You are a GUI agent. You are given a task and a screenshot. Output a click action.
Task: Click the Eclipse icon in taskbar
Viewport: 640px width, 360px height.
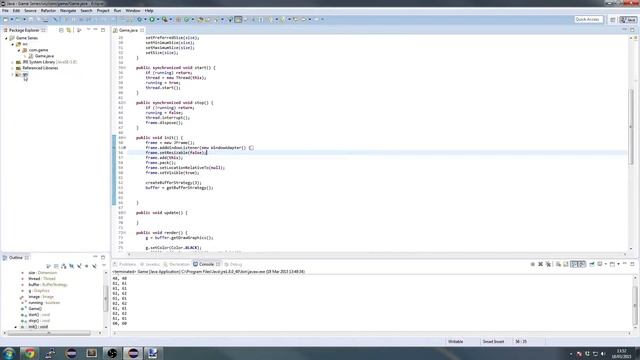(x=133, y=353)
